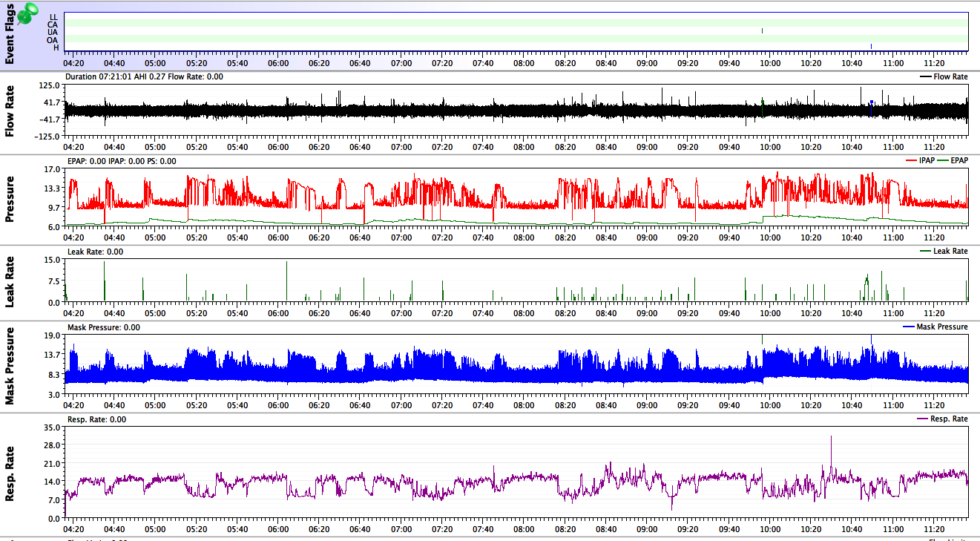
Task: Click the OA row label in Event Flags
Action: click(53, 39)
